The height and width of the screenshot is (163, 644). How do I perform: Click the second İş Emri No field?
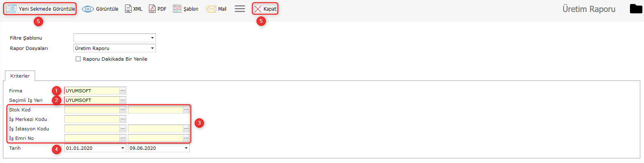point(156,138)
